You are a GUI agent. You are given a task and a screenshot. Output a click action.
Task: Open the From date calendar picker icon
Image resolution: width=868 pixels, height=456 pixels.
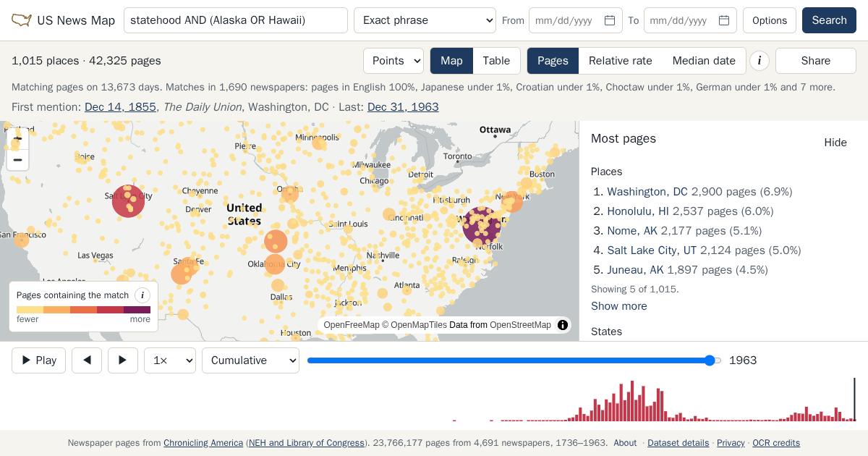point(610,20)
